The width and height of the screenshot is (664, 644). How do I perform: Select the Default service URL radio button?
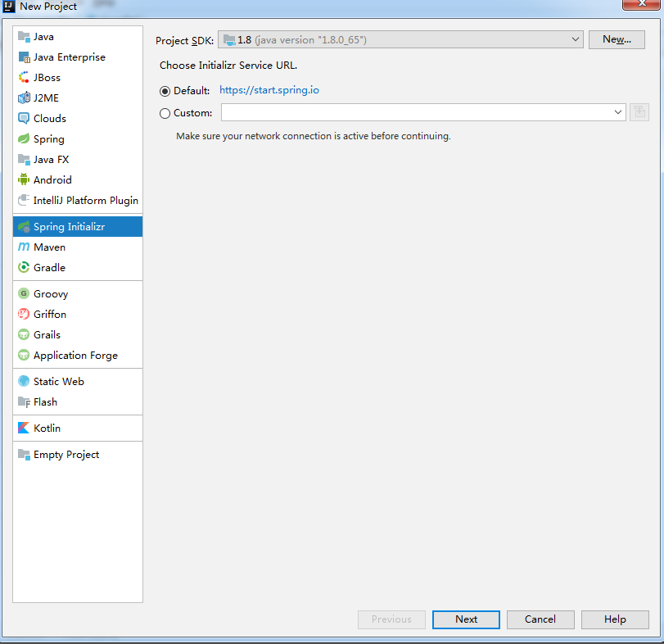click(165, 91)
